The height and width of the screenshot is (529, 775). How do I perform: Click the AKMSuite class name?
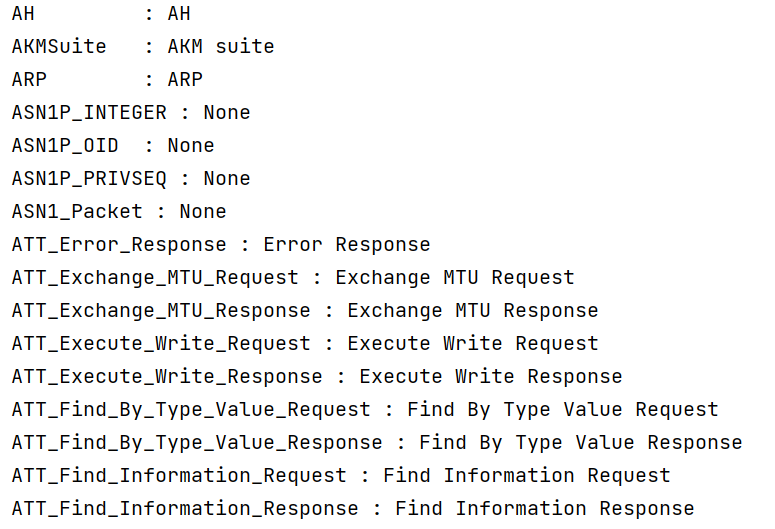(59, 47)
